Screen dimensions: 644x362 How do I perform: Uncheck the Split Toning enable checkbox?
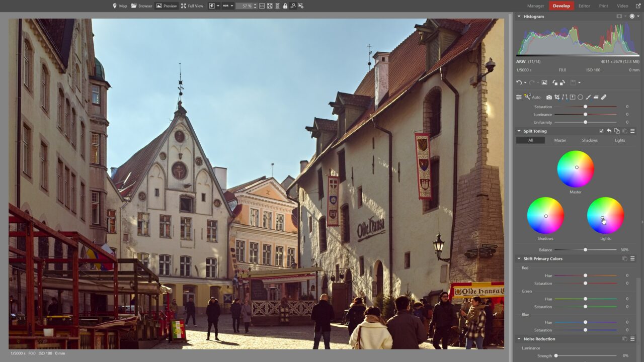(601, 131)
